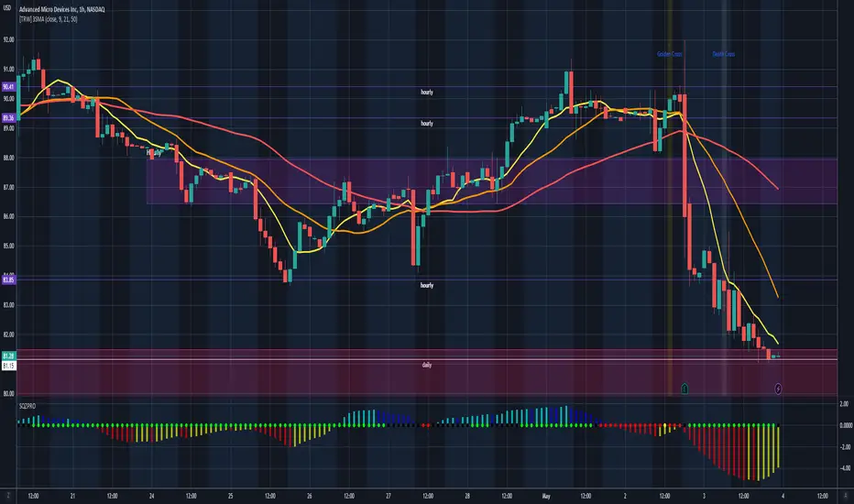This screenshot has height=504, width=854.
Task: Click the Advanced Micro Devices symbol title
Action: pos(61,10)
